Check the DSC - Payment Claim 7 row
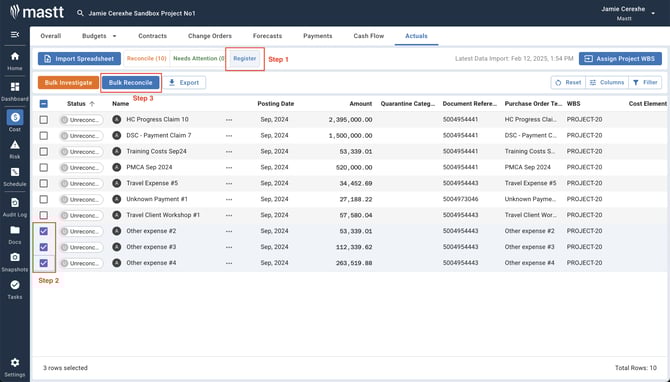The image size is (670, 382). (x=44, y=135)
